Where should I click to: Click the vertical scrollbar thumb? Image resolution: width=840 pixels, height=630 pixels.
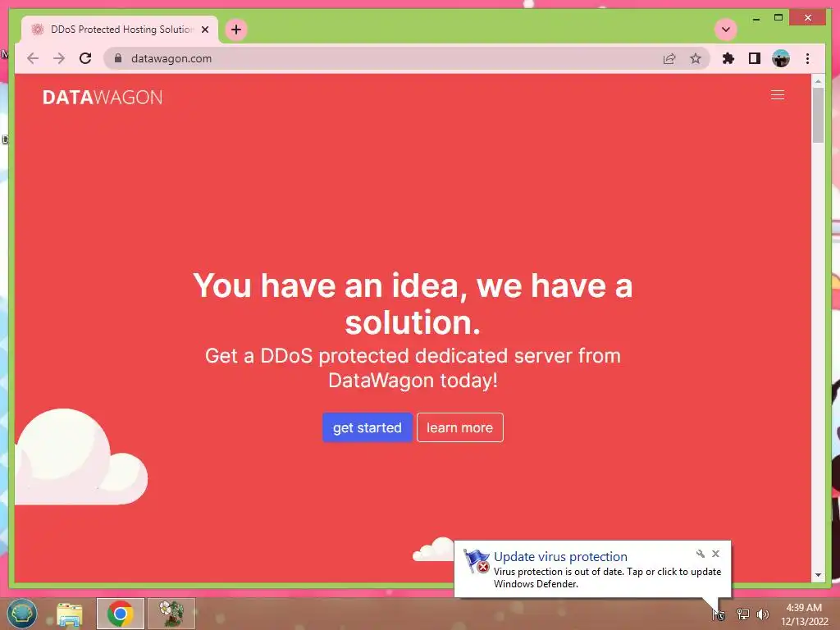click(x=818, y=115)
